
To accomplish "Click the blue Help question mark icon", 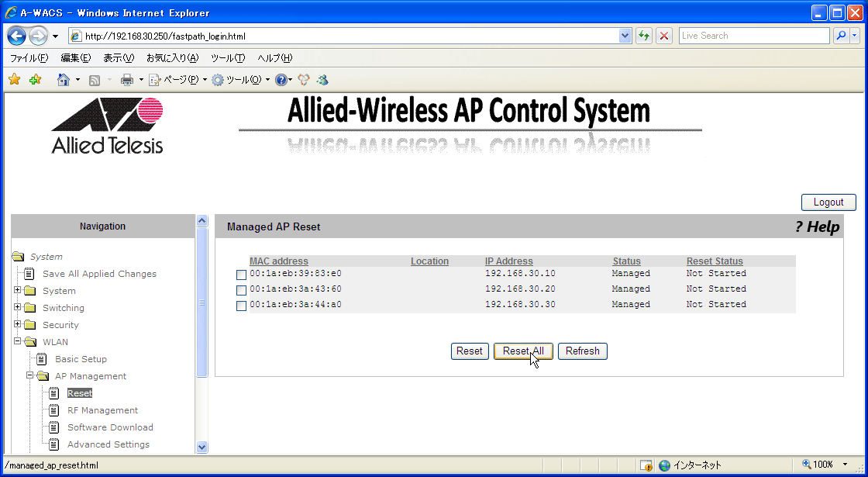I will pyautogui.click(x=281, y=81).
